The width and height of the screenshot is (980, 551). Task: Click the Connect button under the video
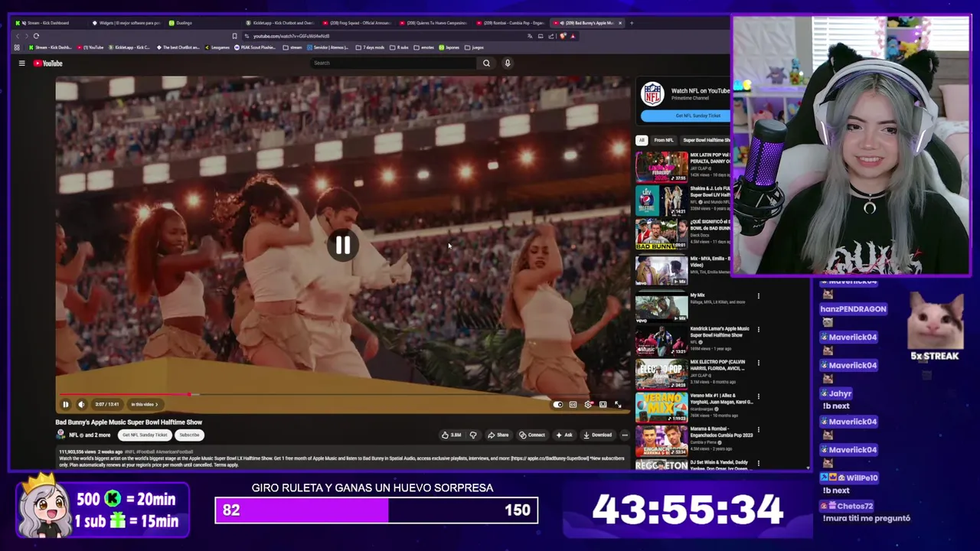531,435
